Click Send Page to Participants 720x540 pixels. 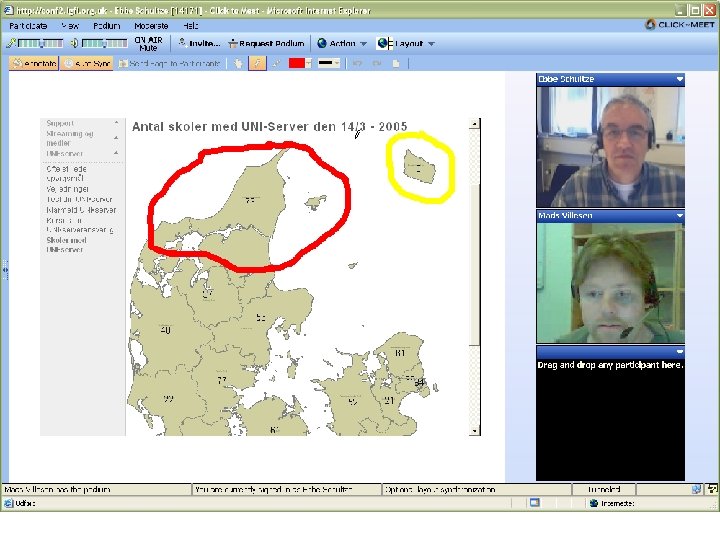point(169,63)
